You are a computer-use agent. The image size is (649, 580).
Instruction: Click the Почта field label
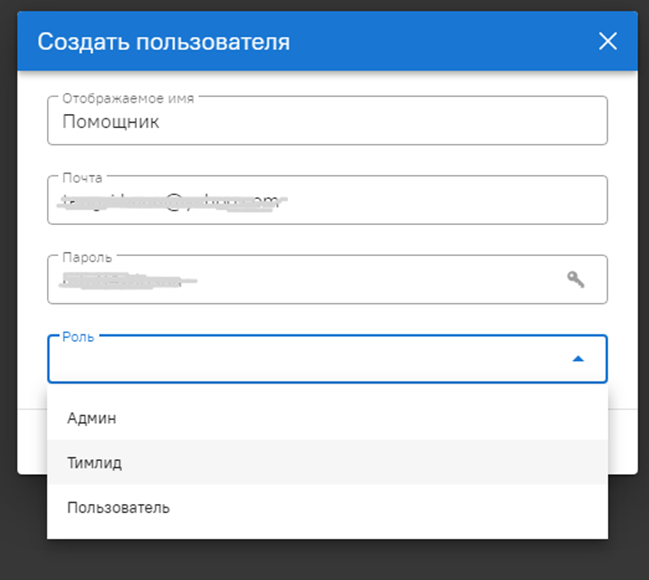[82, 178]
